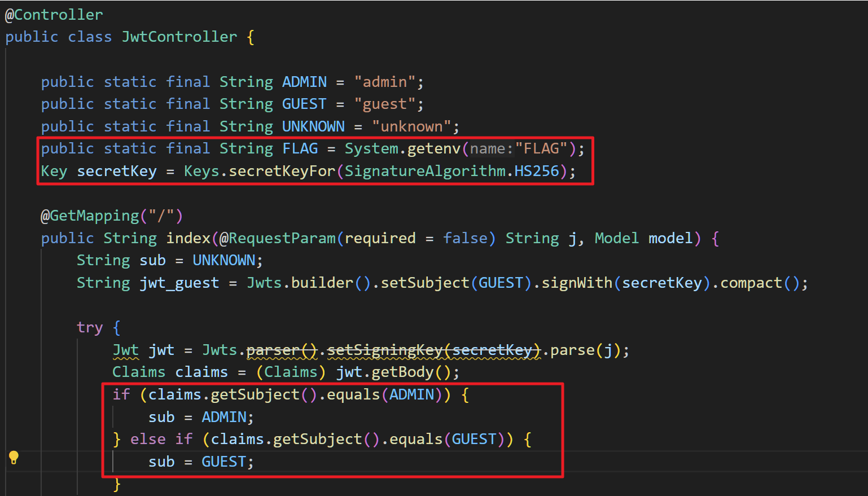Click the "@RequestParam" annotation
This screenshot has width=868, height=496.
[x=278, y=238]
